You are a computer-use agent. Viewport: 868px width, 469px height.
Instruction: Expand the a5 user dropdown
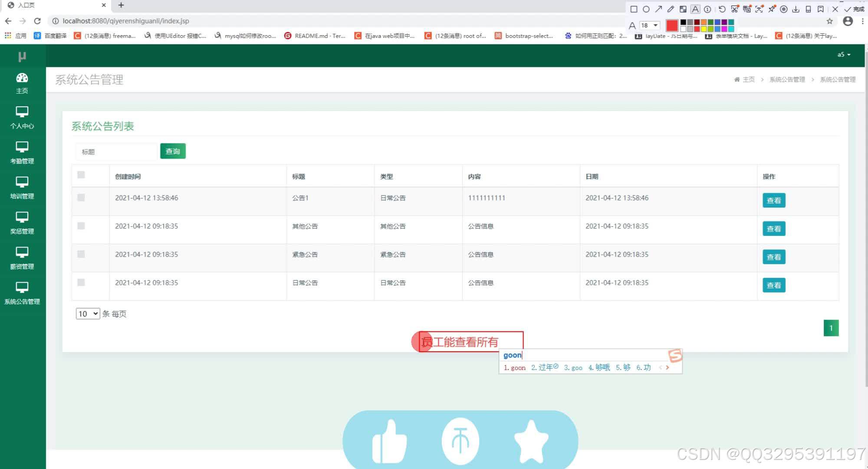(x=844, y=55)
